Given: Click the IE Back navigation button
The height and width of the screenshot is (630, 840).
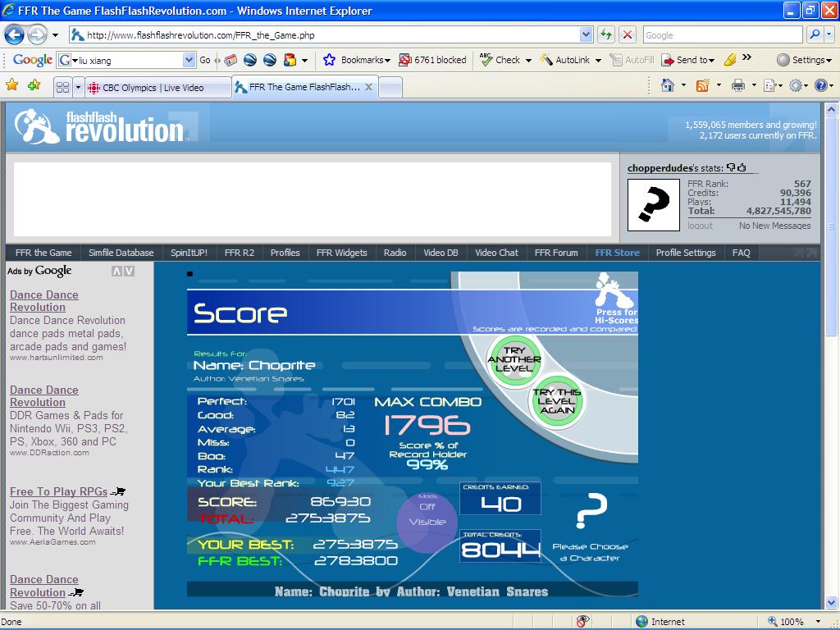Looking at the screenshot, I should 15,35.
